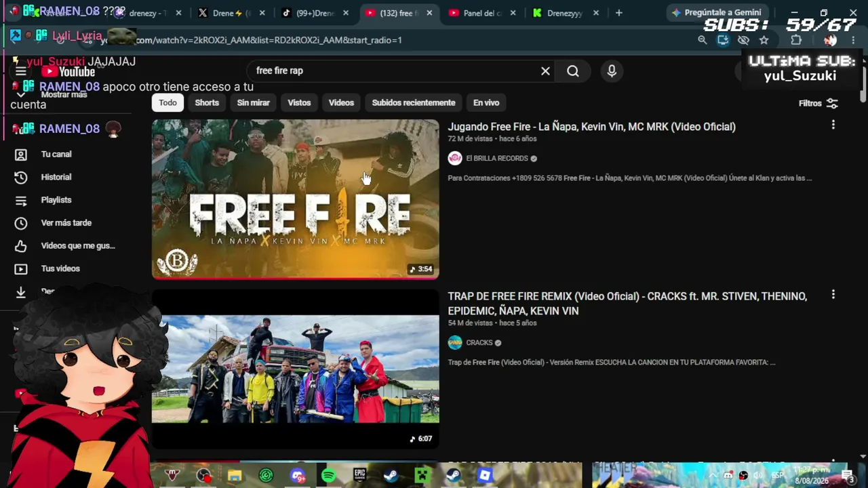Submit the search with the magnifier button
The image size is (868, 488).
[x=573, y=70]
